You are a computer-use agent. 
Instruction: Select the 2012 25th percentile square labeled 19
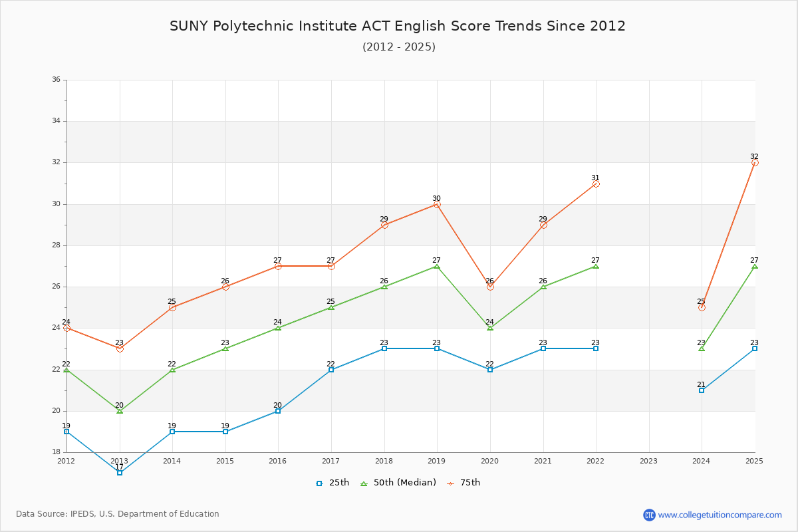(66, 432)
